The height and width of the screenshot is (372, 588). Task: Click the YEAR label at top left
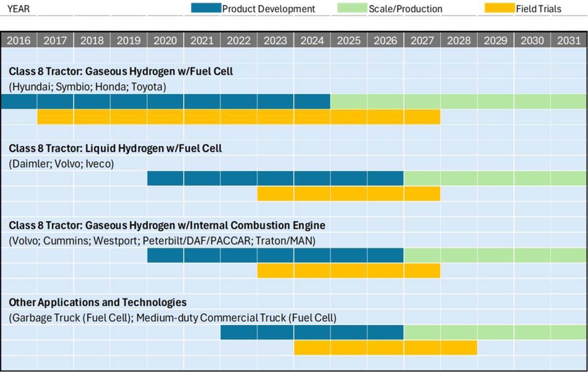tap(18, 9)
